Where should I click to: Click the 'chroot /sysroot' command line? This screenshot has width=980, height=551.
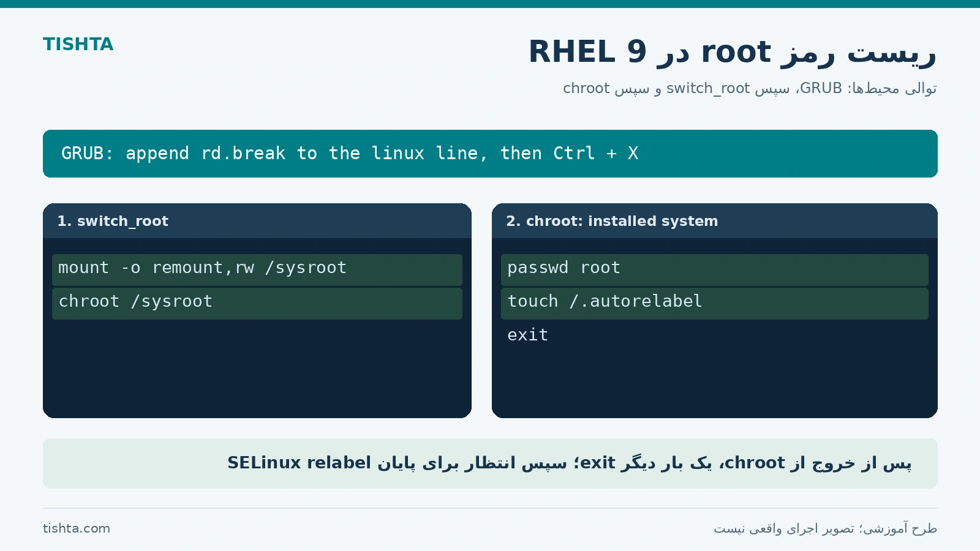click(x=257, y=304)
